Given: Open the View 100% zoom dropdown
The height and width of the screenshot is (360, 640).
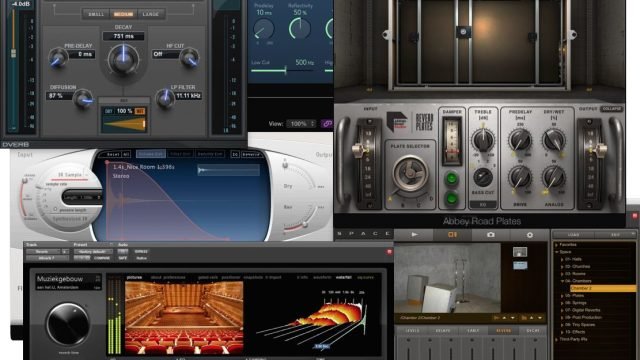Looking at the screenshot, I should (x=301, y=123).
